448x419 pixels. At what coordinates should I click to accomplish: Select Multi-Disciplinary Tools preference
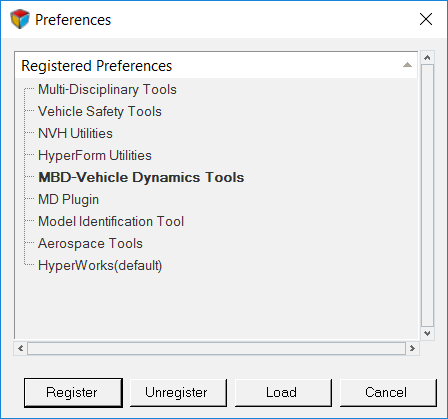107,89
